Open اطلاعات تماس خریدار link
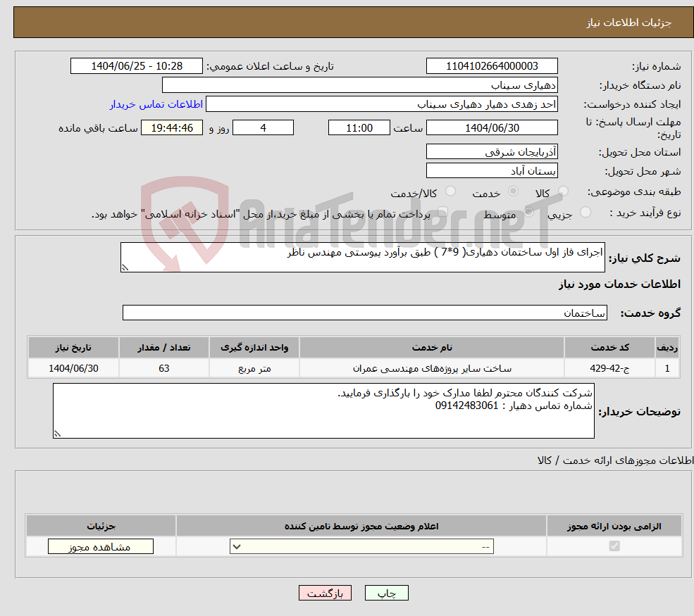Image resolution: width=694 pixels, height=616 pixels. [156, 104]
